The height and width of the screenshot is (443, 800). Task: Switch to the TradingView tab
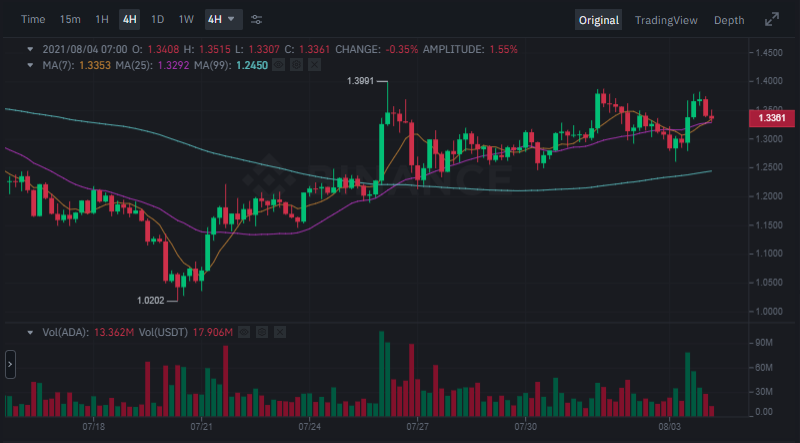coord(669,20)
